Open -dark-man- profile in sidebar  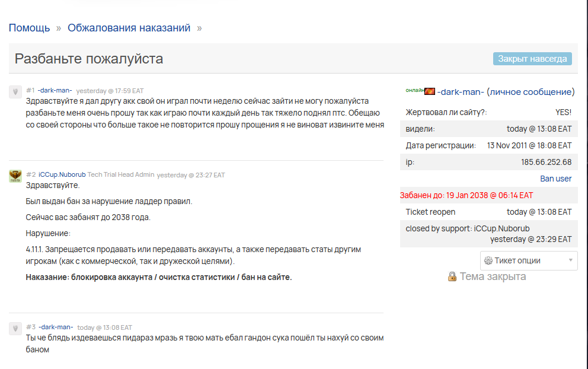pos(461,92)
